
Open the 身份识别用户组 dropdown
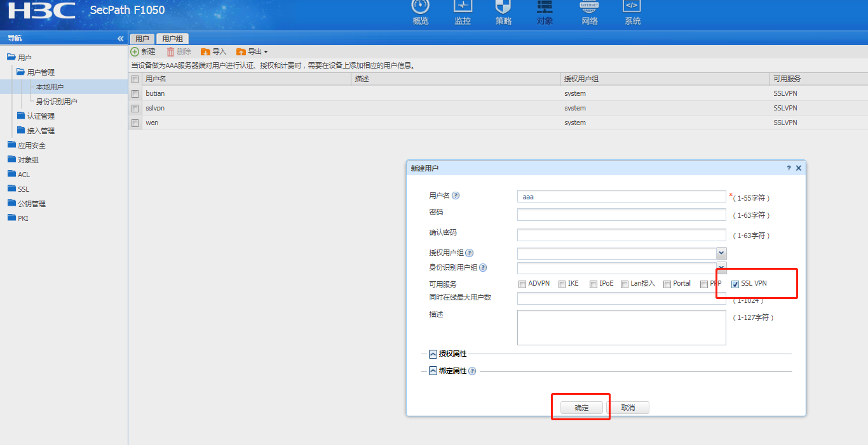pos(721,268)
